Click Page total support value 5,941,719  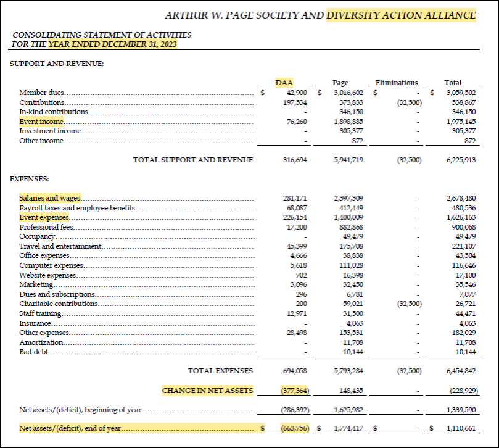(348, 160)
